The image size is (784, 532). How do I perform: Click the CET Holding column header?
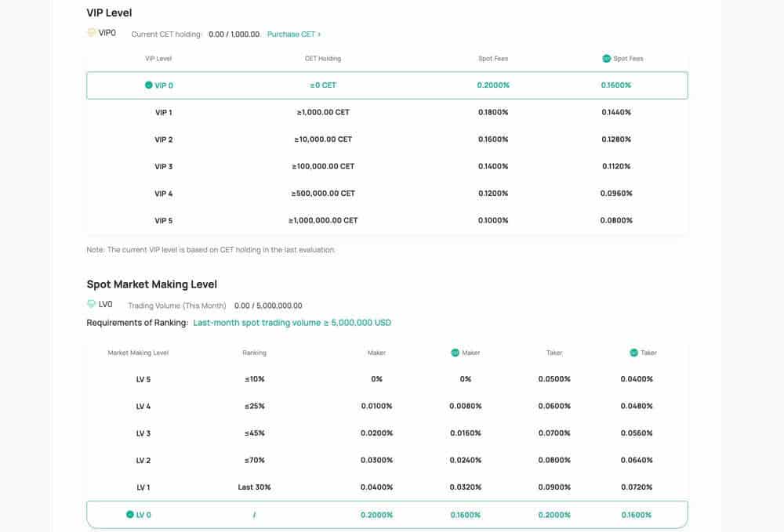[323, 59]
